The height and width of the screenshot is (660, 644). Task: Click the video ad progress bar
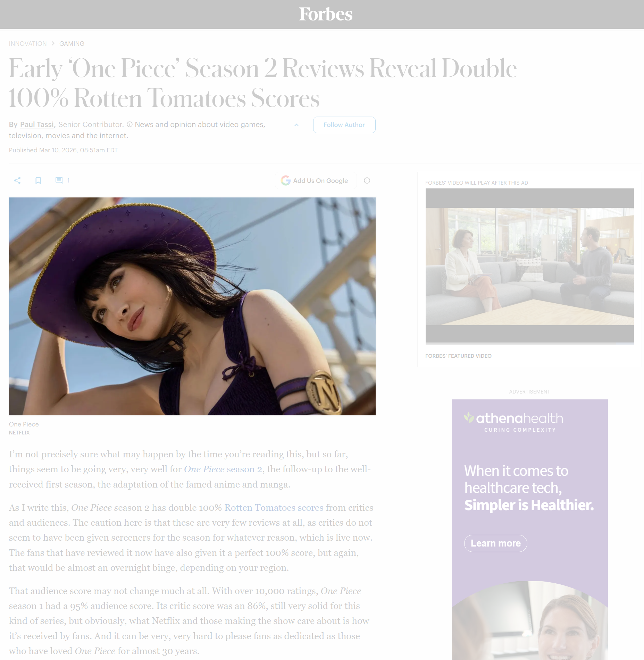[529, 344]
